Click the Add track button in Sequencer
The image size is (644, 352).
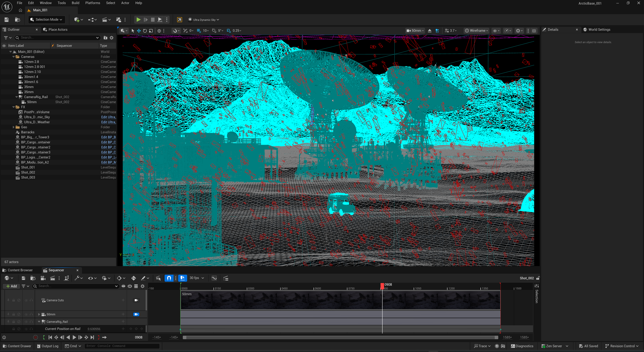[12, 286]
